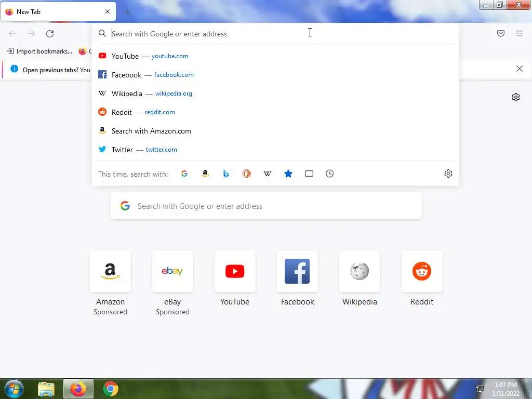Click the Firefox taskbar icon
This screenshot has height=399, width=532.
pos(78,389)
